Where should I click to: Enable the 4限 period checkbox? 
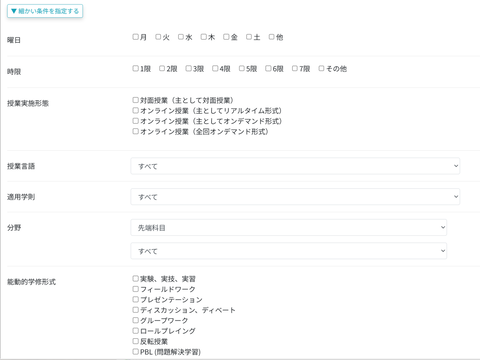click(215, 68)
